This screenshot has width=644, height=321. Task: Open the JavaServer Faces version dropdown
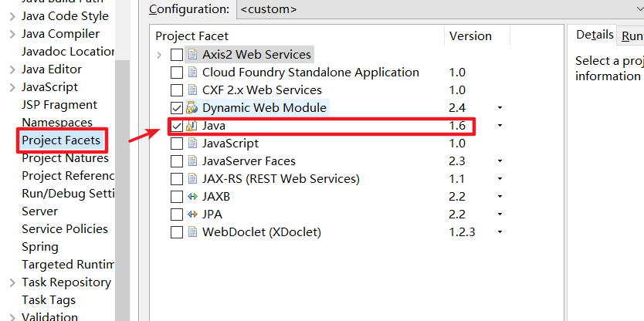pos(500,161)
